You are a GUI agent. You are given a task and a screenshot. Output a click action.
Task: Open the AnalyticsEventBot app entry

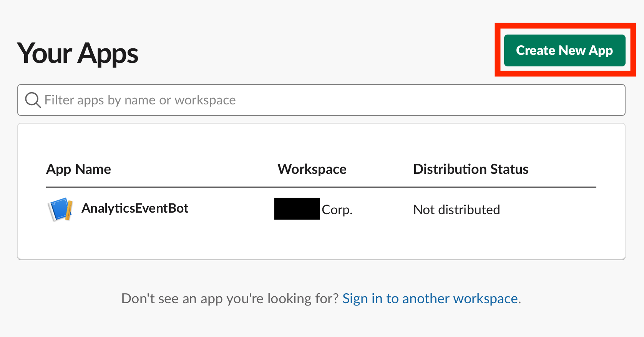click(135, 208)
